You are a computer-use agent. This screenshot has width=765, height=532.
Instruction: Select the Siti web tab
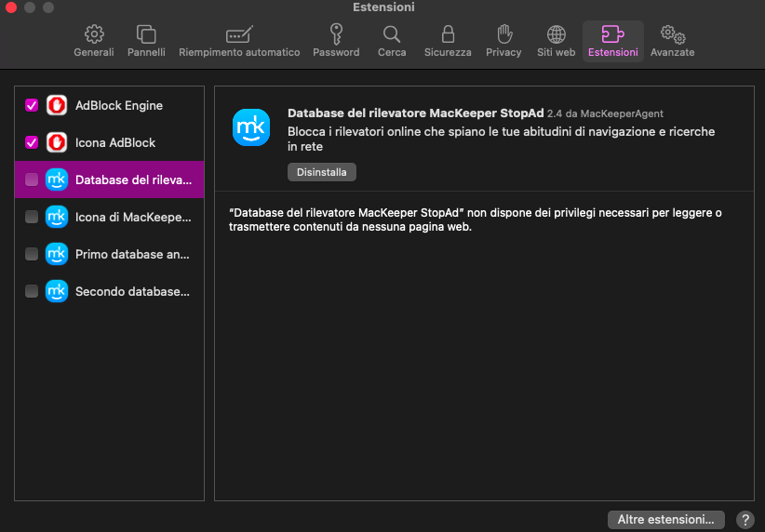pos(557,42)
